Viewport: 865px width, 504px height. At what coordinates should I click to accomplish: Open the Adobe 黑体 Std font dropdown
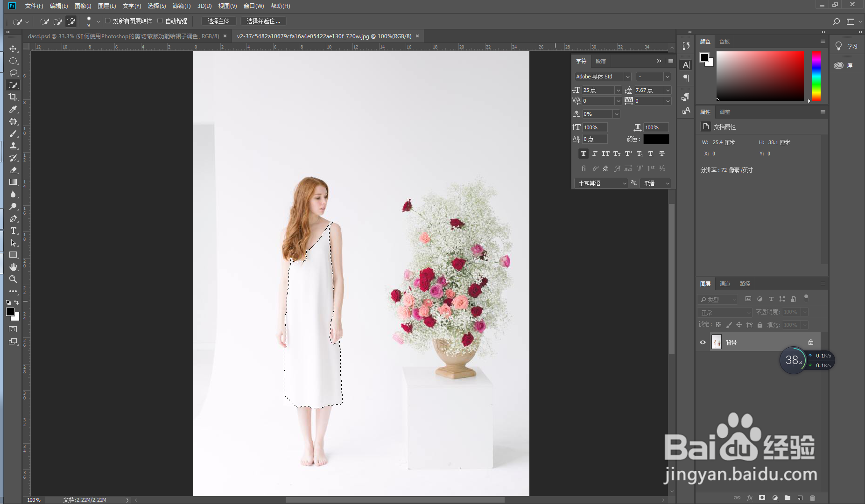627,77
